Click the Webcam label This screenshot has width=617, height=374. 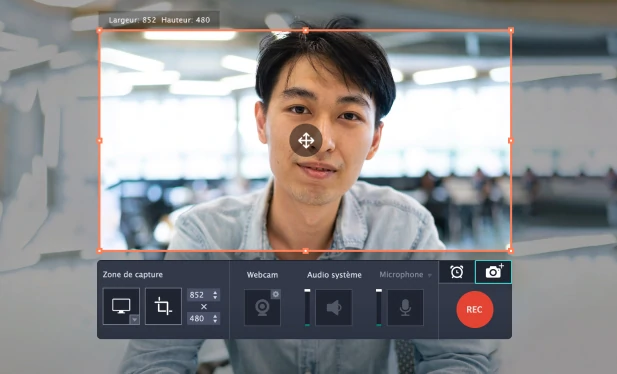262,275
